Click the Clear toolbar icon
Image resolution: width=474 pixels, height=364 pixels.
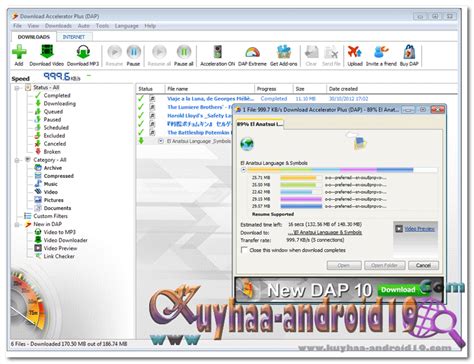(x=311, y=52)
